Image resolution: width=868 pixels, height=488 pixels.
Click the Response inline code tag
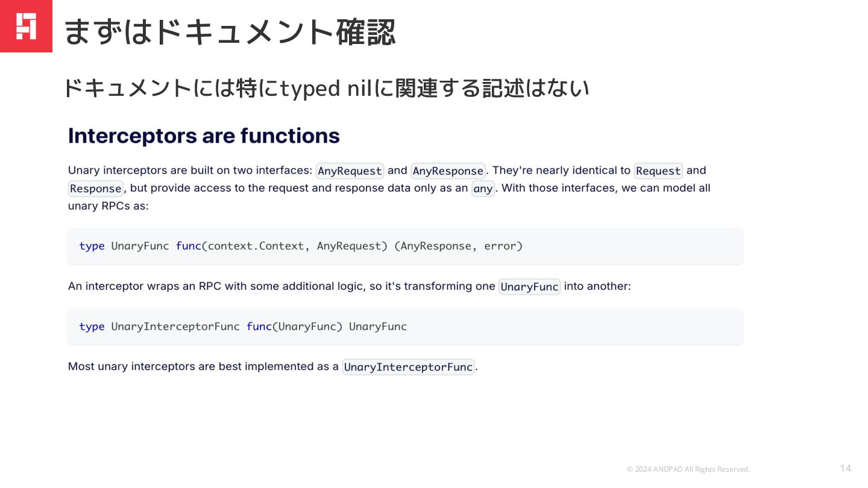[96, 188]
